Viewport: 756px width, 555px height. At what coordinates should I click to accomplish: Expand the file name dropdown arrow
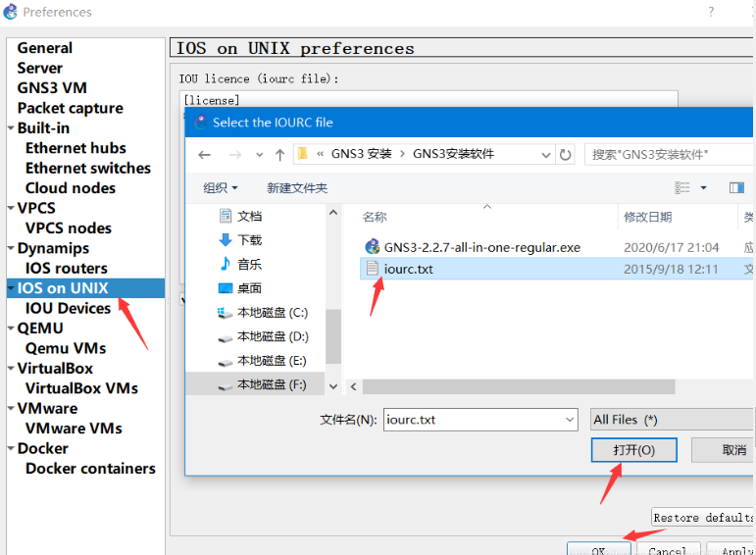pos(570,420)
